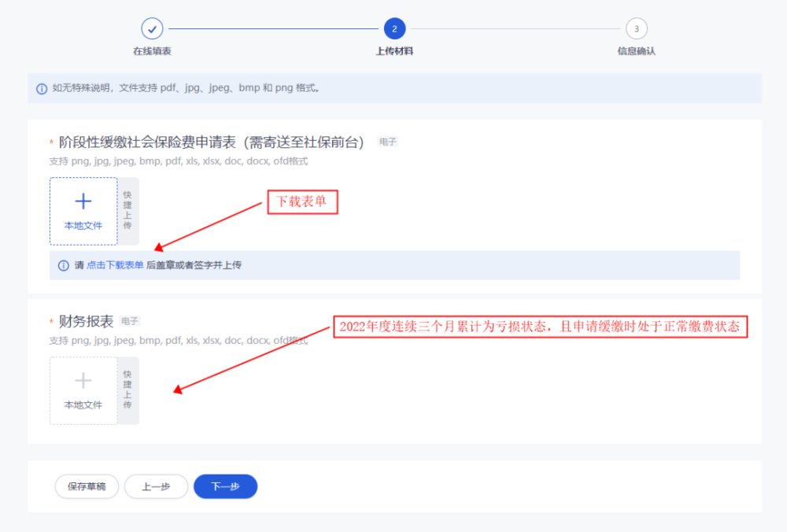Click the plus icon in the 财务报表 upload box

pos(83,381)
